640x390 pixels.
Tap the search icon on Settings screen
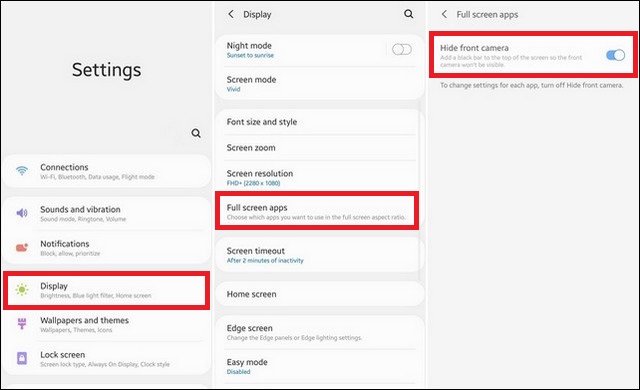(x=196, y=133)
